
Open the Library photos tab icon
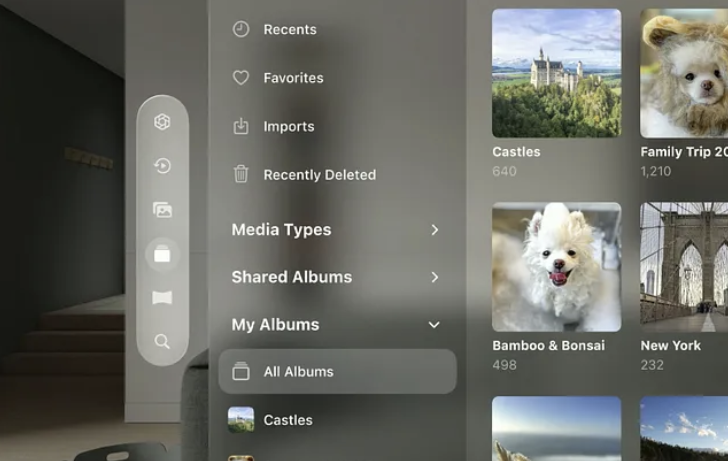[162, 210]
